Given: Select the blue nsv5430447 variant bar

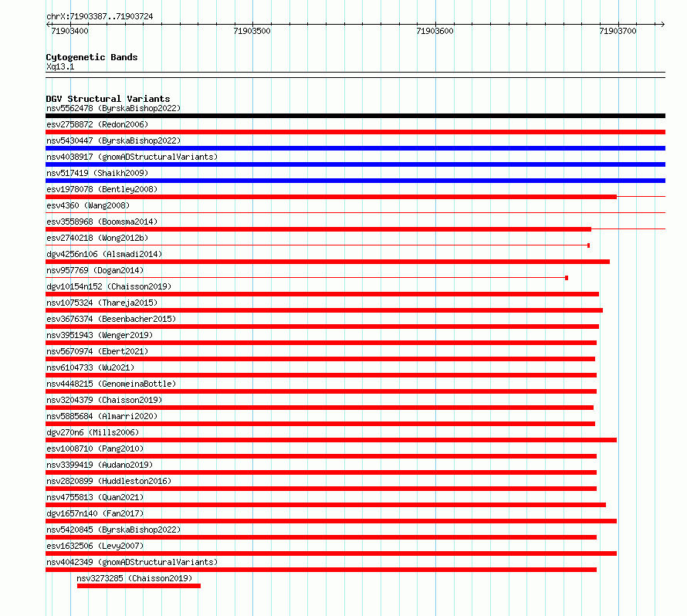Looking at the screenshot, I should pos(355,148).
